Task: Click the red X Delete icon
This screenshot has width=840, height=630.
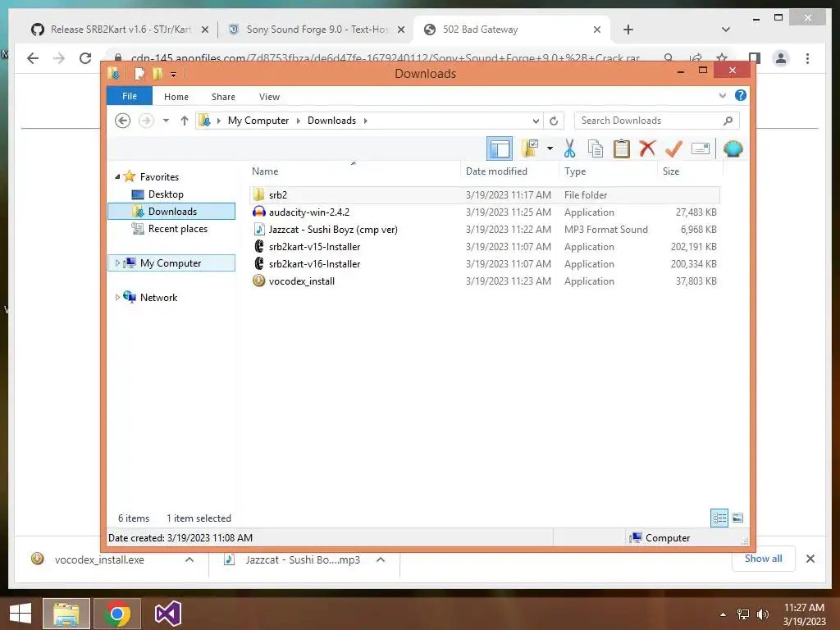Action: click(x=647, y=148)
